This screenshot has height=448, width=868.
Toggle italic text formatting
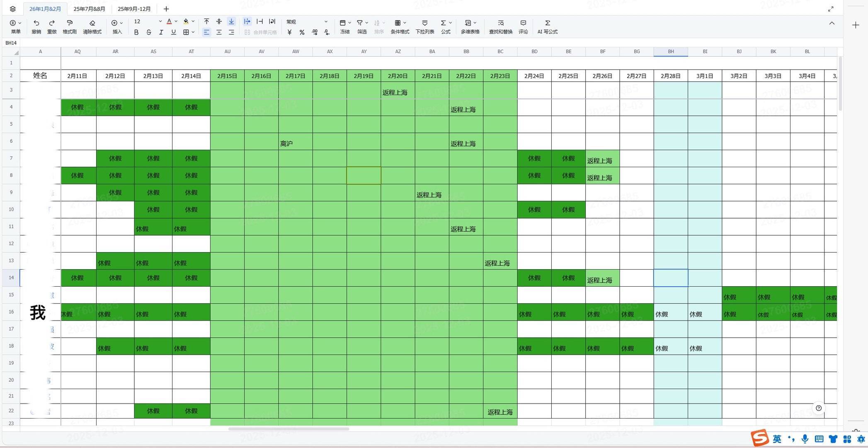[x=161, y=32]
